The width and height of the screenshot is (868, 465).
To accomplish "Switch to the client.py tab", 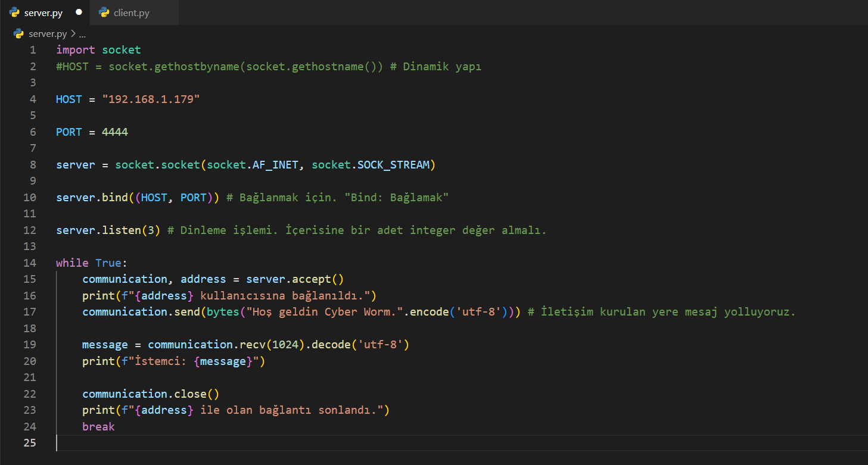I will (x=131, y=13).
